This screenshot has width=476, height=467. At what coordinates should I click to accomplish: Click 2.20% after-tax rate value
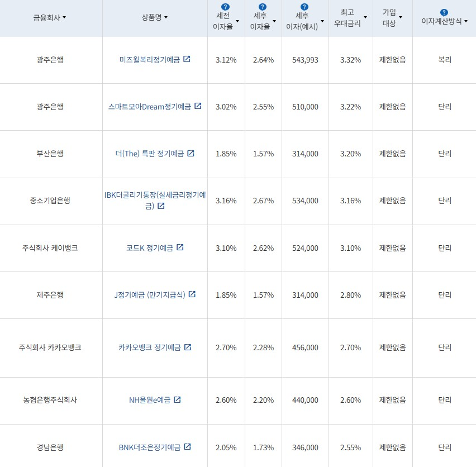264,400
